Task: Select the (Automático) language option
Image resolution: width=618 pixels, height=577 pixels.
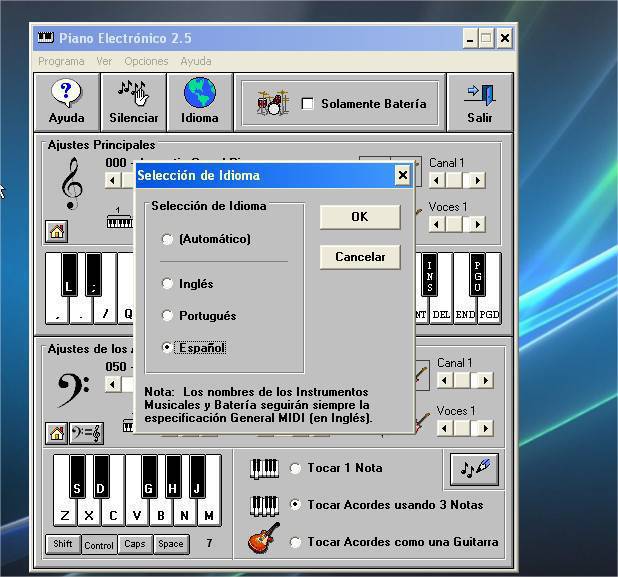Action: tap(167, 239)
